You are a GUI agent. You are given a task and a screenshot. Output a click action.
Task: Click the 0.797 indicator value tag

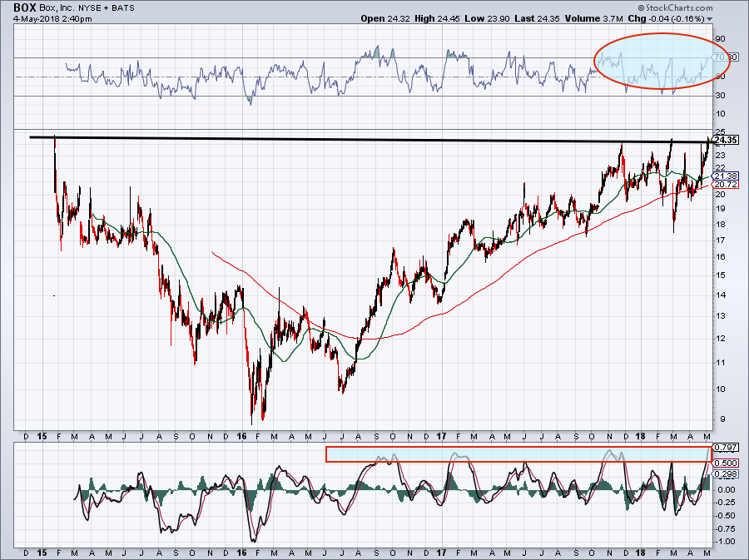pyautogui.click(x=726, y=448)
